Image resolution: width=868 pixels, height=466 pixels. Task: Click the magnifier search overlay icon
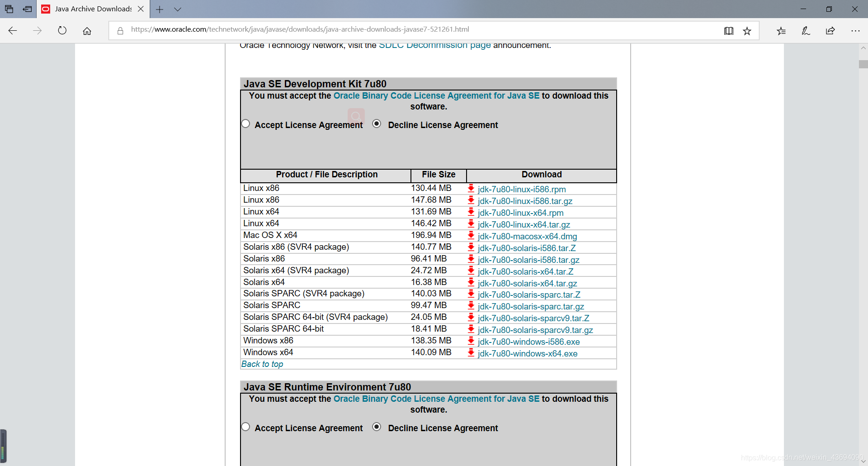point(356,116)
